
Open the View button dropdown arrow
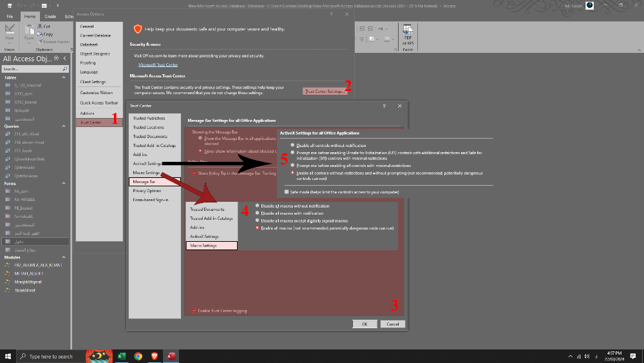pos(10,43)
